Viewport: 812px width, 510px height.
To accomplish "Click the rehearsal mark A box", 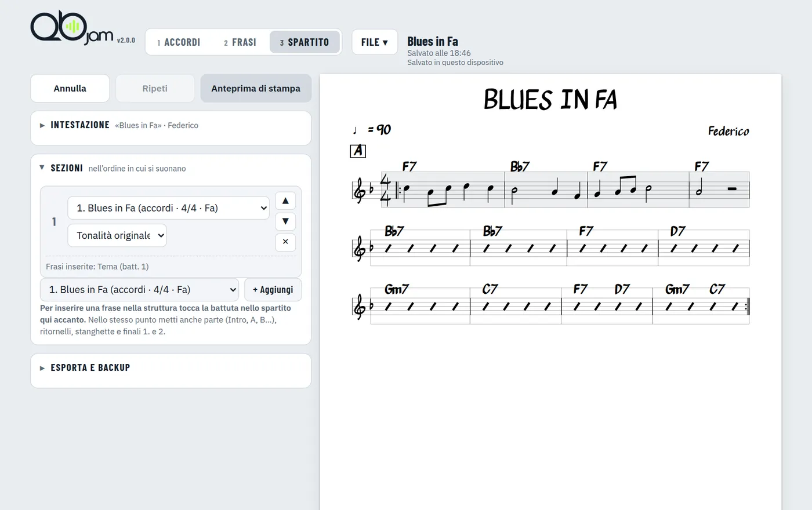I will click(358, 151).
